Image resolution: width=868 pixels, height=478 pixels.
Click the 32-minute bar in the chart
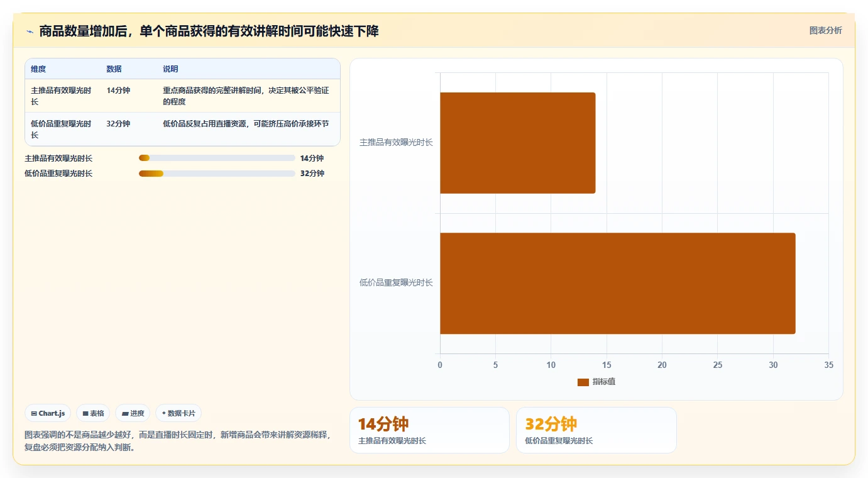[617, 283]
